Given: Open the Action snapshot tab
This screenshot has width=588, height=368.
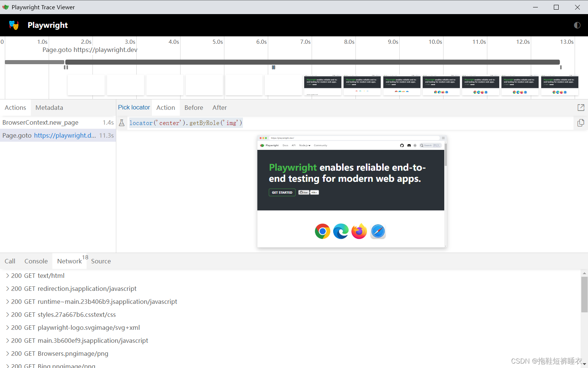Looking at the screenshot, I should tap(166, 108).
